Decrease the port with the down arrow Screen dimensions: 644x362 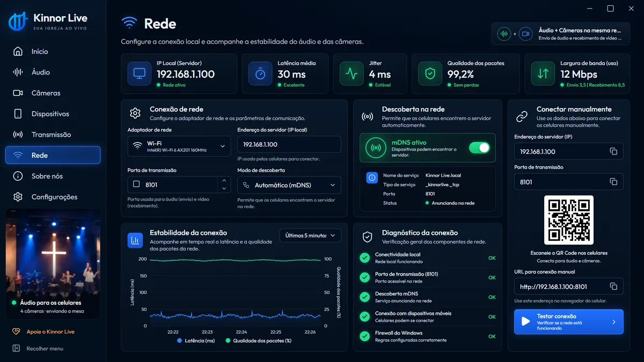pos(224,189)
